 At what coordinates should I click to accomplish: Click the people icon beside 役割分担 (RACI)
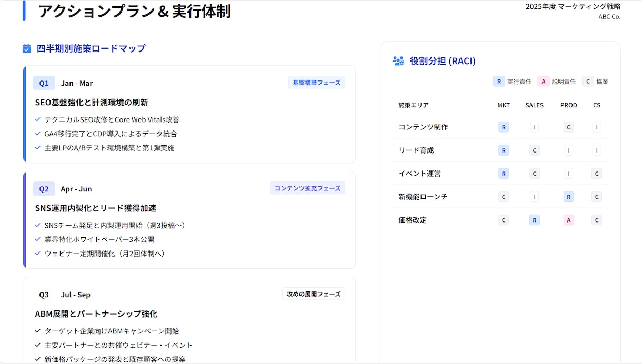[x=398, y=61]
